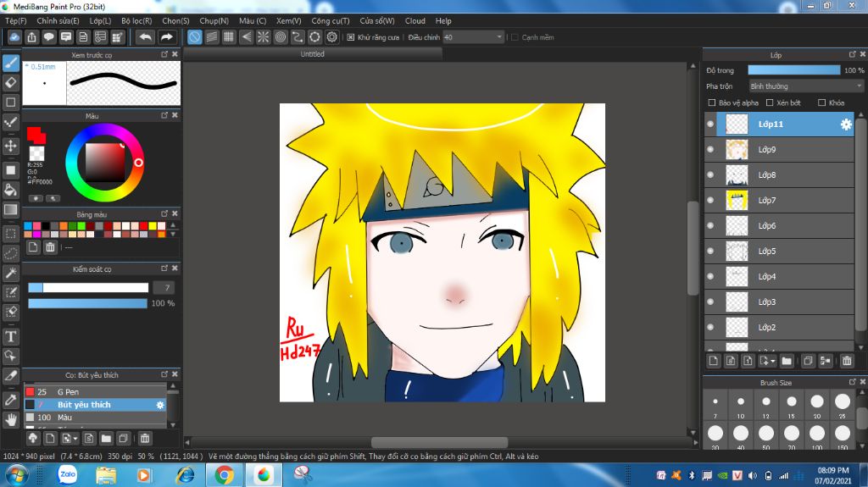Select the Magic Wand tool
The image size is (868, 487).
click(10, 273)
